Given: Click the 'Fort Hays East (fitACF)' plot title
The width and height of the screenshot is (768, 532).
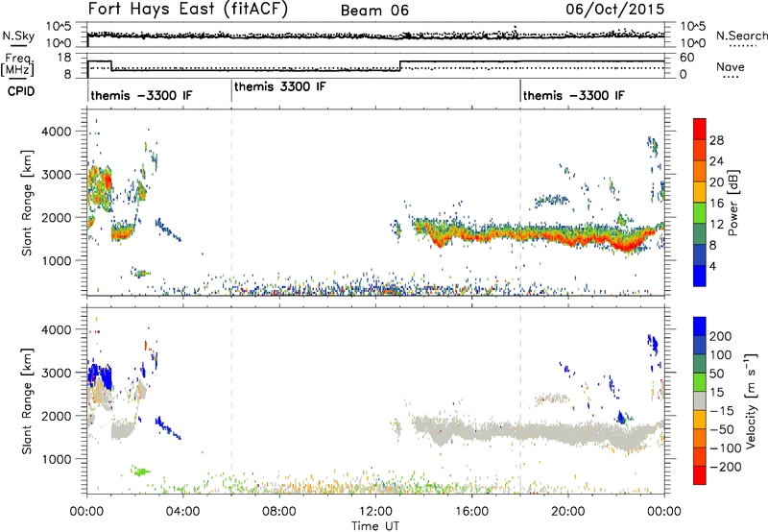Looking at the screenshot, I should 187,9.
